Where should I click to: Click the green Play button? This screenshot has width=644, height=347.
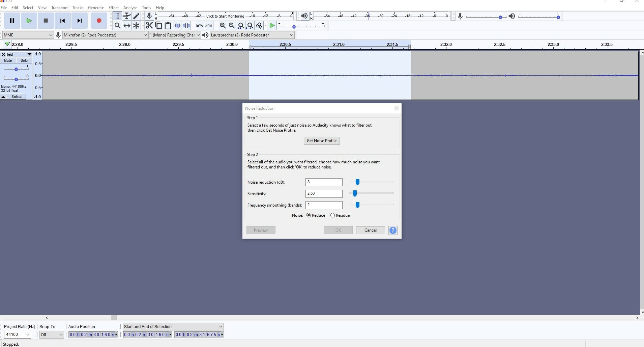29,21
